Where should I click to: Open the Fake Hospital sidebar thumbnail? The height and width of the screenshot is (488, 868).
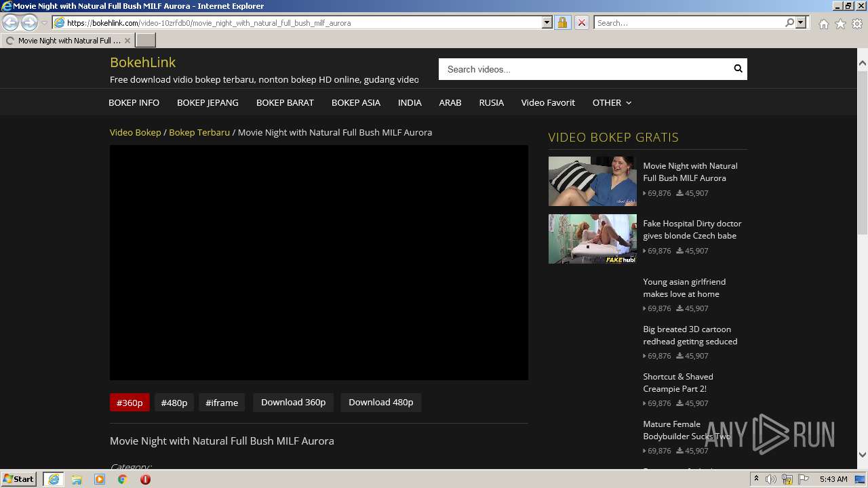click(592, 239)
